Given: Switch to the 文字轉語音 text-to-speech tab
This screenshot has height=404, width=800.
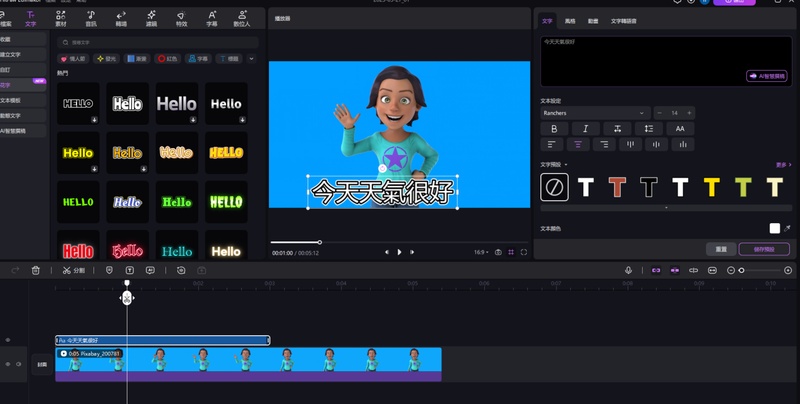Looking at the screenshot, I should coord(623,21).
